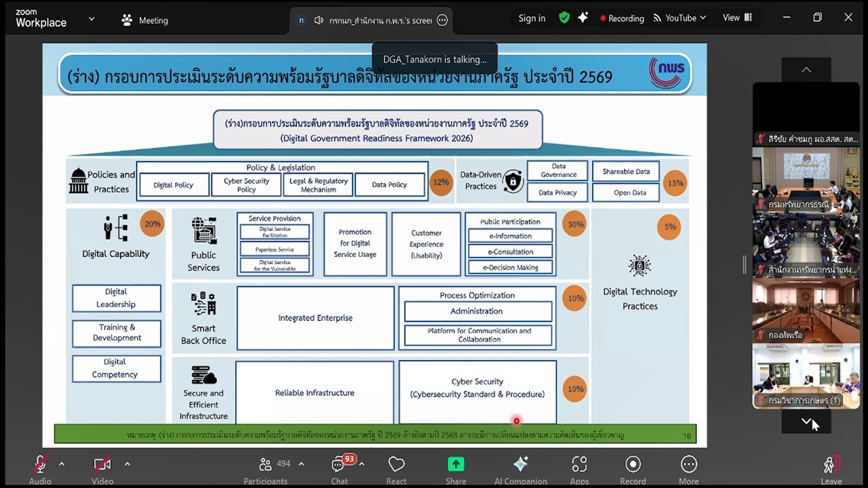This screenshot has width=868, height=488.
Task: Open the View layout menu
Action: pyautogui.click(x=737, y=18)
